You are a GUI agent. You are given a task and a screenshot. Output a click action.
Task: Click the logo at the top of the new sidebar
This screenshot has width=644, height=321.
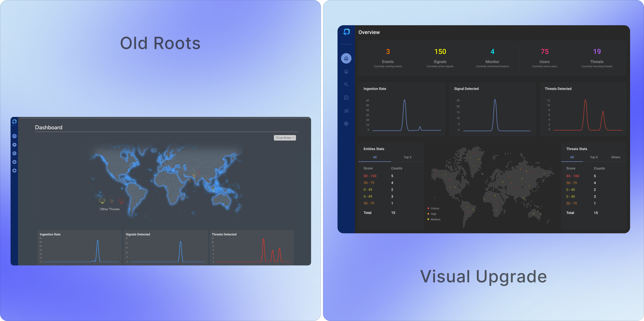point(346,32)
